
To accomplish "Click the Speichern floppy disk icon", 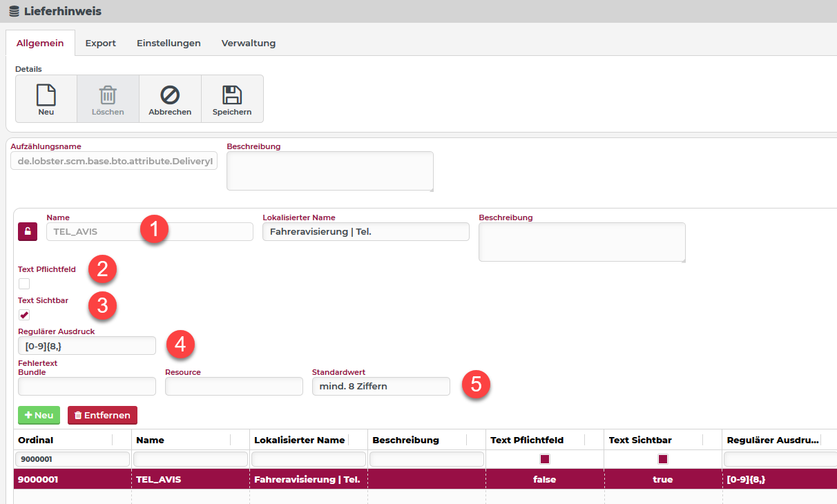I will click(232, 95).
